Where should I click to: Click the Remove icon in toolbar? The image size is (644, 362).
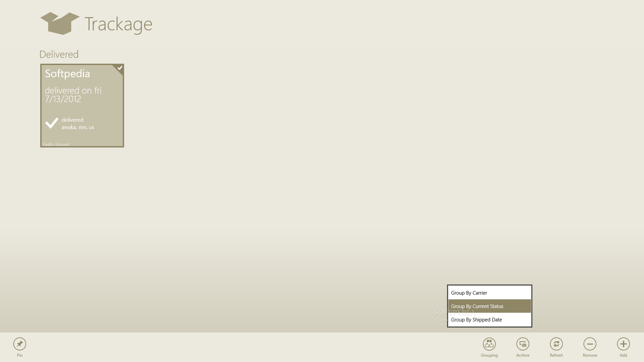point(590,344)
